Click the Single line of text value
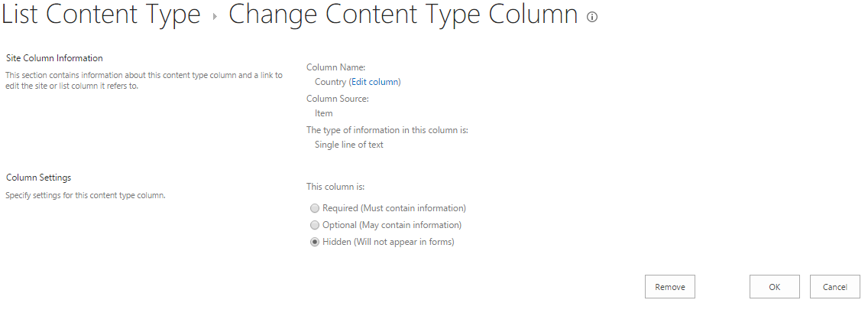This screenshot has width=868, height=313. (349, 145)
